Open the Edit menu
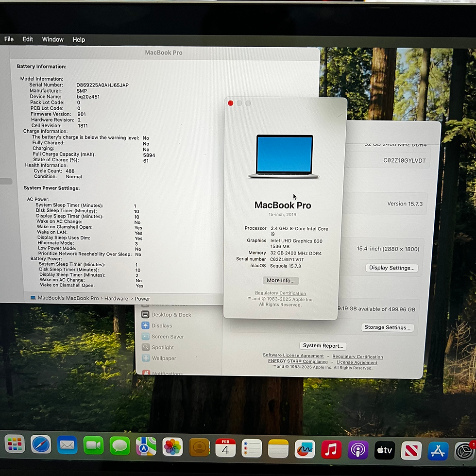 pyautogui.click(x=28, y=39)
